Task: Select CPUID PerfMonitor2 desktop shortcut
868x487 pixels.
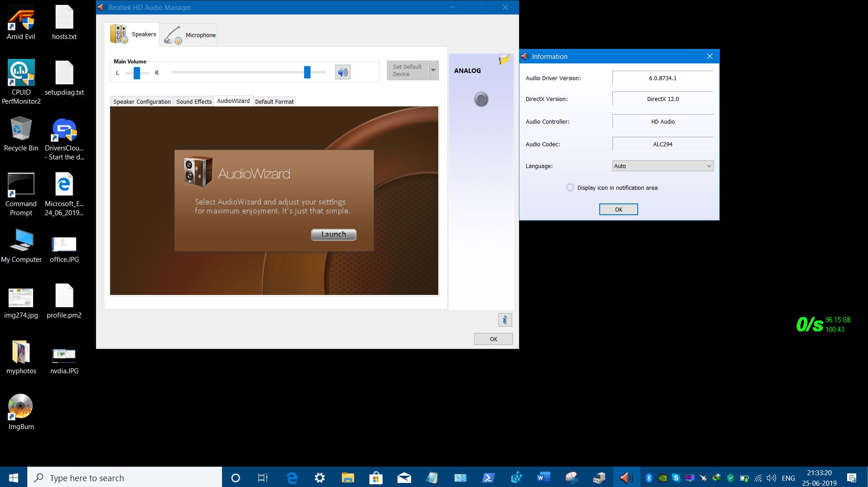Action: [x=21, y=82]
